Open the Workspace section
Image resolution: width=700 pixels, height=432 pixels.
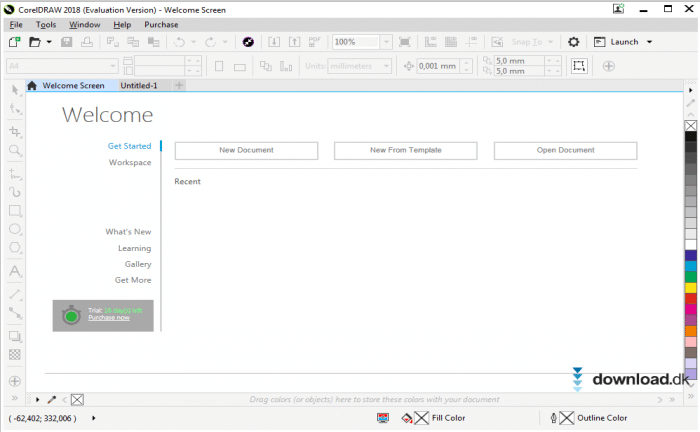[x=130, y=162]
